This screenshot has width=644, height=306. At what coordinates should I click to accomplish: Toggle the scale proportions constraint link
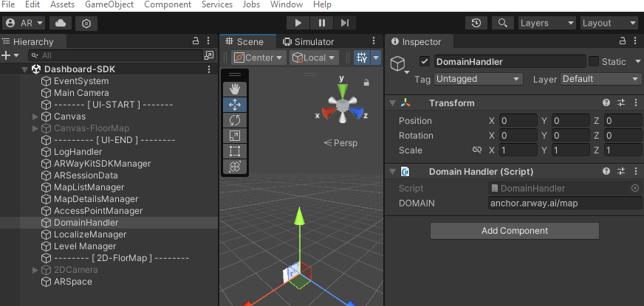[x=476, y=150]
